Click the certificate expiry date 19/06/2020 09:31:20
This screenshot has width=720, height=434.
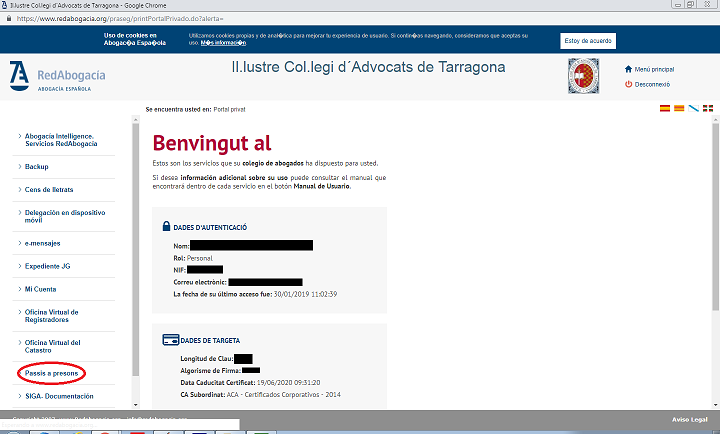[288, 383]
